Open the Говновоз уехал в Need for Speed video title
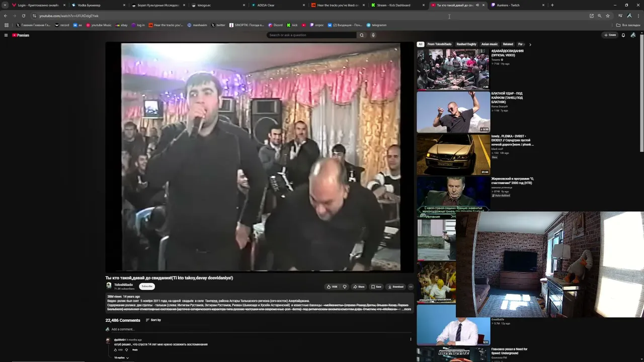 click(x=510, y=351)
